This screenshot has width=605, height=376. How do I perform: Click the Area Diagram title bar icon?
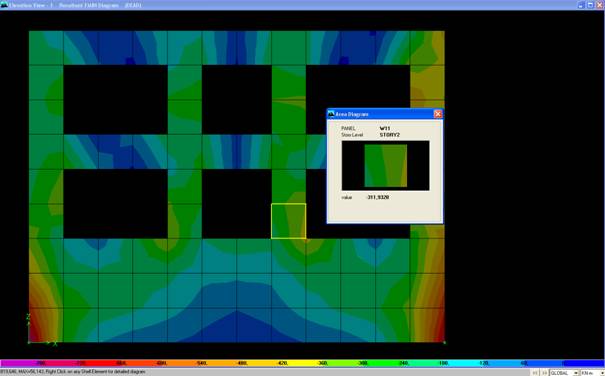331,114
